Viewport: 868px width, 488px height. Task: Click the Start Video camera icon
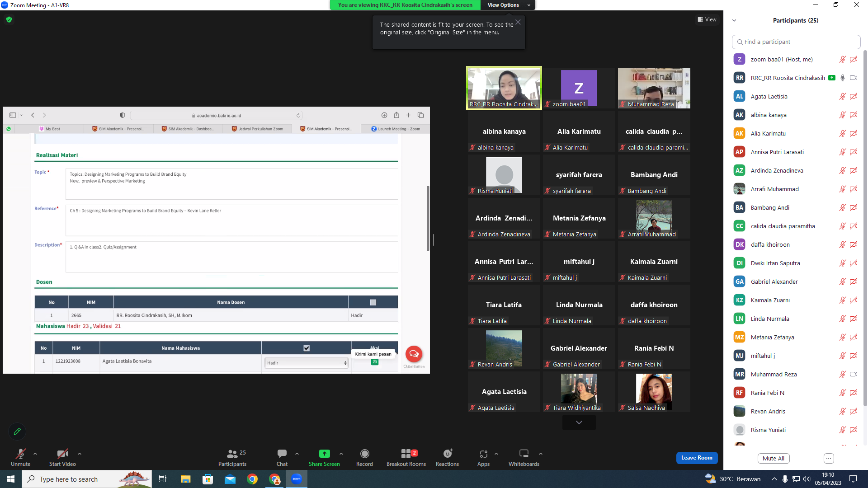62,454
